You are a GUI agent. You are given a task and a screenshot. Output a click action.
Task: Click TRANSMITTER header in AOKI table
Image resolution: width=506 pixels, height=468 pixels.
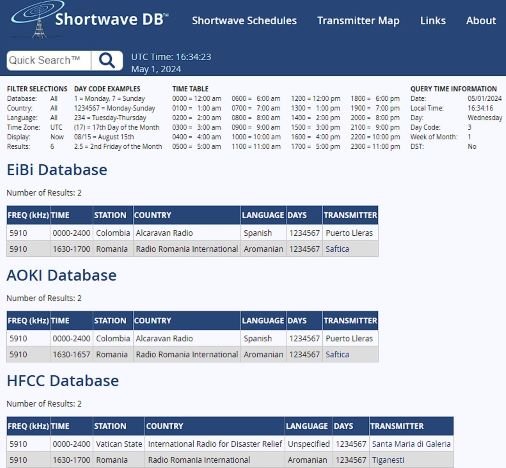(x=350, y=321)
